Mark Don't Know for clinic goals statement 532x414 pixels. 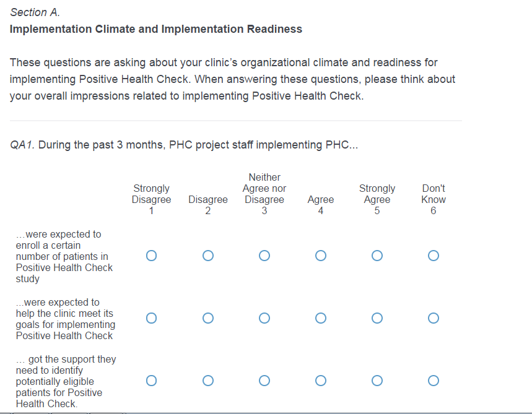[x=434, y=318]
